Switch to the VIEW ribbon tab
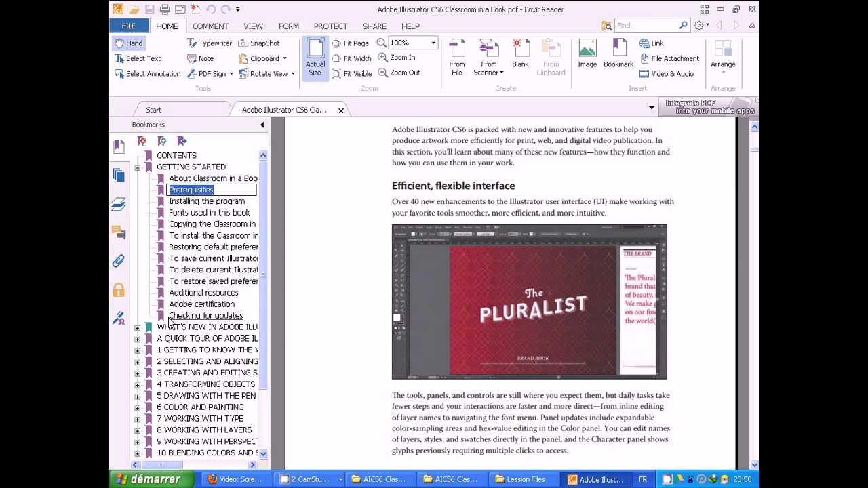Screen dimensions: 868x488 coord(253,26)
